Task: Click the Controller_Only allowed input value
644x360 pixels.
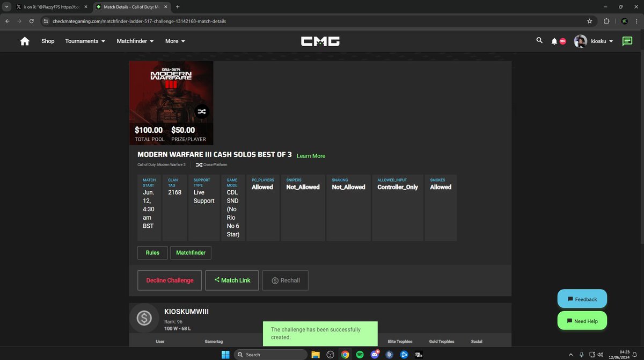Action: click(398, 187)
